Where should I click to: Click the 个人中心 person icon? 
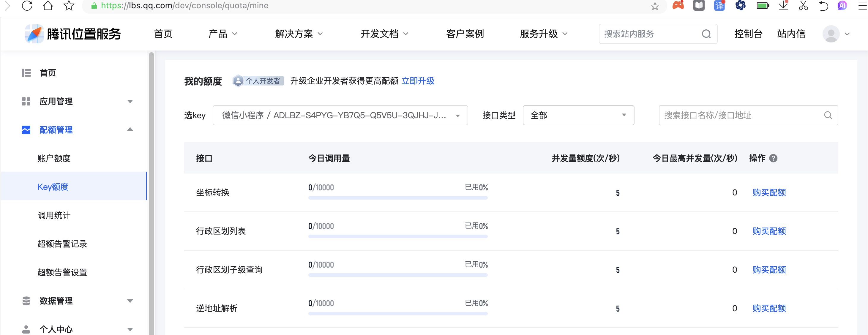coord(26,329)
